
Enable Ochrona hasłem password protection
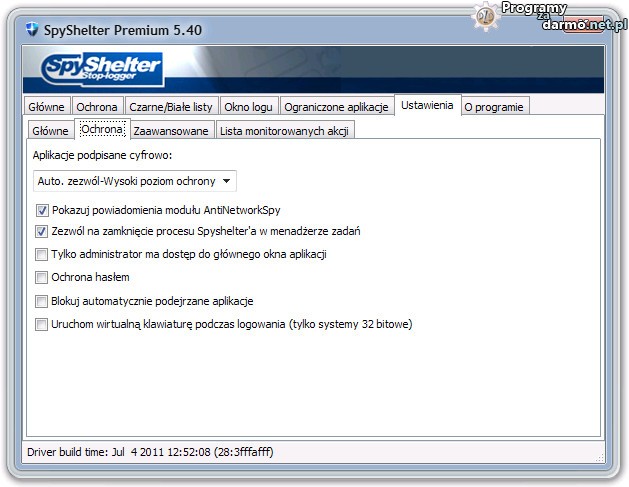click(42, 277)
